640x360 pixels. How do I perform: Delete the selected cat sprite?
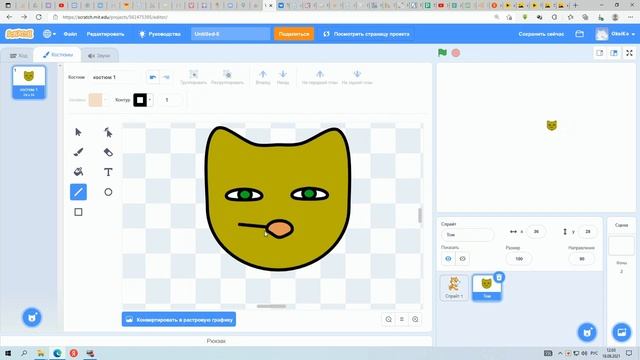(x=499, y=278)
